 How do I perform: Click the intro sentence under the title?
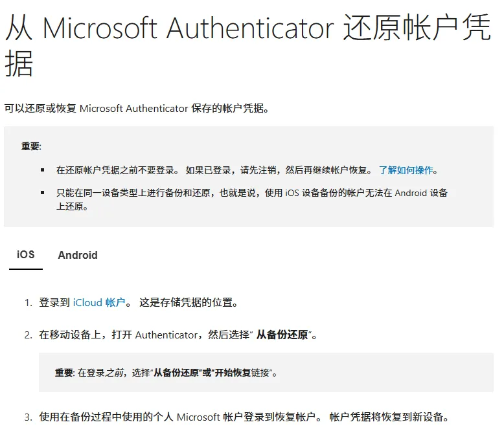click(x=136, y=108)
